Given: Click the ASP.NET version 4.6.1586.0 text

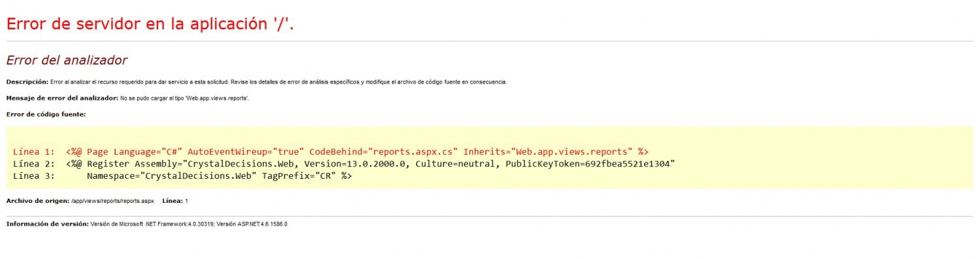Looking at the screenshot, I should [252, 224].
